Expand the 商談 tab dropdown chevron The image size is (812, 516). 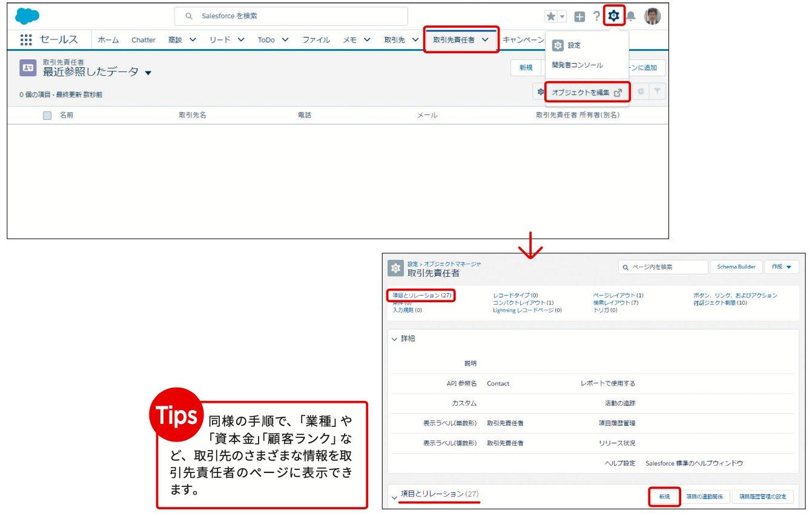click(x=193, y=40)
